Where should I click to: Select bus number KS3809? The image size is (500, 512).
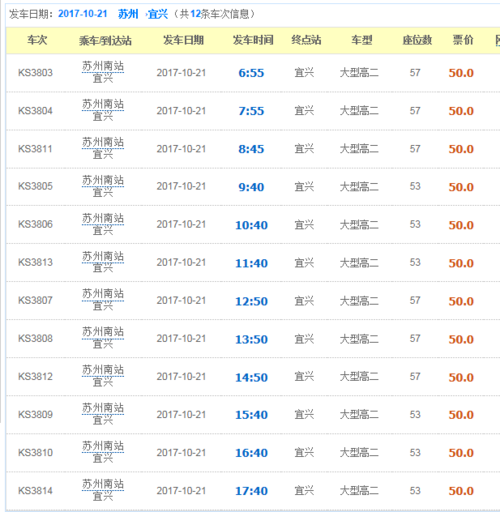(x=35, y=414)
